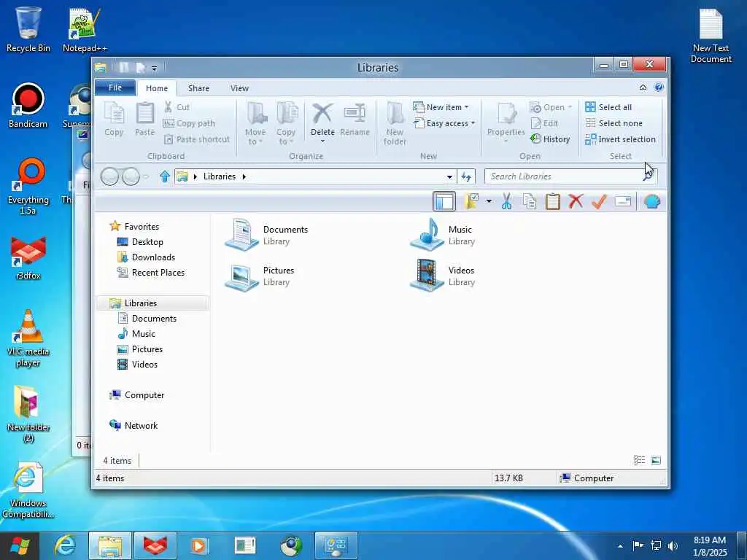
Task: Select Network in the navigation pane
Action: (133, 425)
